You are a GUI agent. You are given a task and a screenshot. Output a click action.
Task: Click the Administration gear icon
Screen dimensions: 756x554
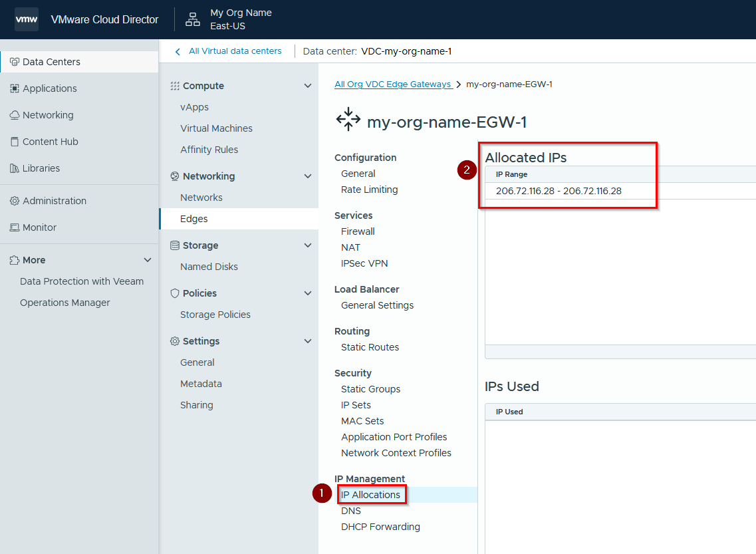(15, 201)
